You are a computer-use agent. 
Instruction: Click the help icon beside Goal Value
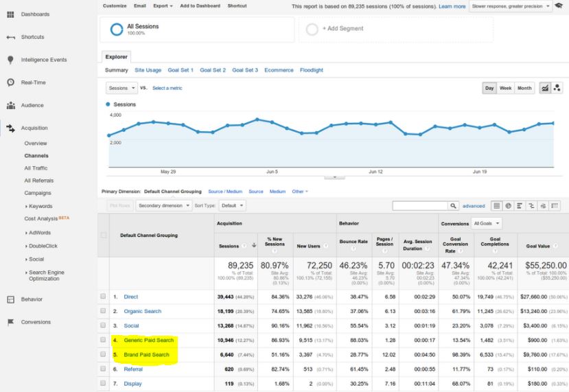[555, 246]
